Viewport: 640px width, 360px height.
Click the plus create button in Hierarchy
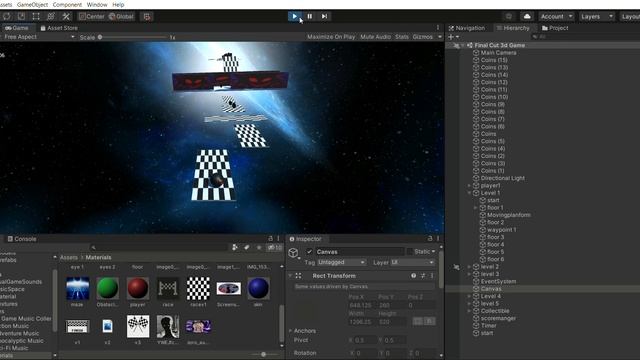click(451, 37)
